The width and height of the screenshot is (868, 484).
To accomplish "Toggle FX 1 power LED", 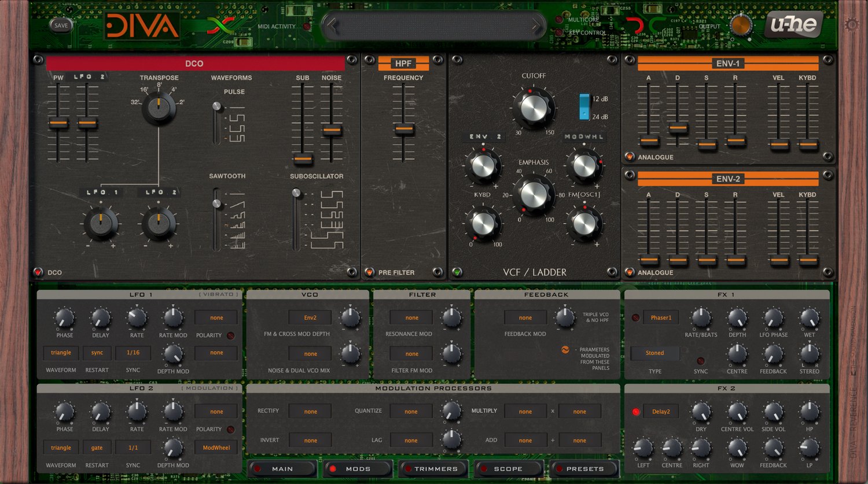I will click(635, 317).
